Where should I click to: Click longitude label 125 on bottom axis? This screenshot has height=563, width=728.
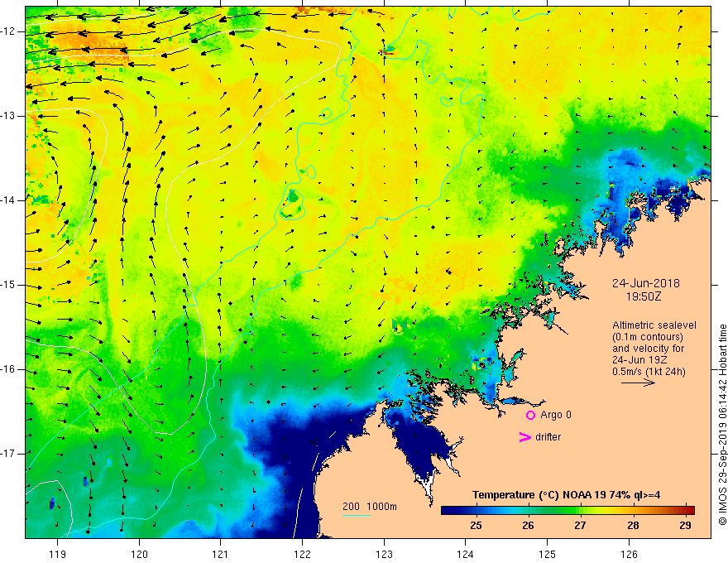548,554
